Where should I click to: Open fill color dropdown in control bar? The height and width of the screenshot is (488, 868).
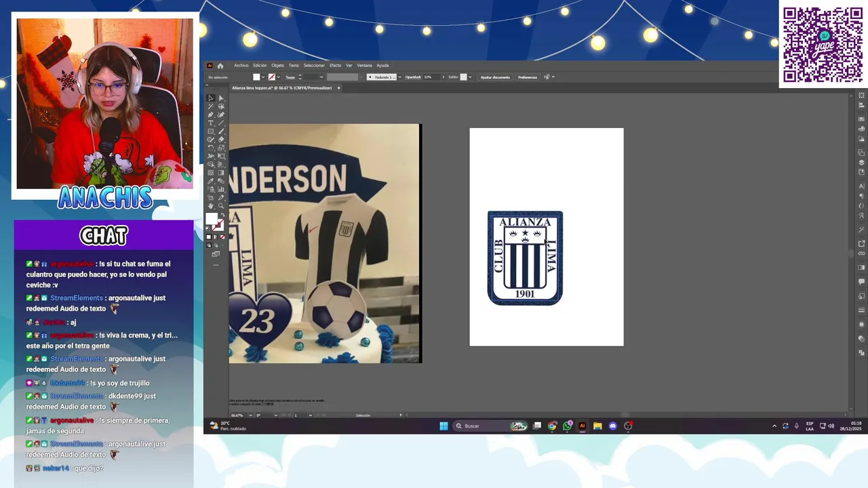tap(263, 77)
